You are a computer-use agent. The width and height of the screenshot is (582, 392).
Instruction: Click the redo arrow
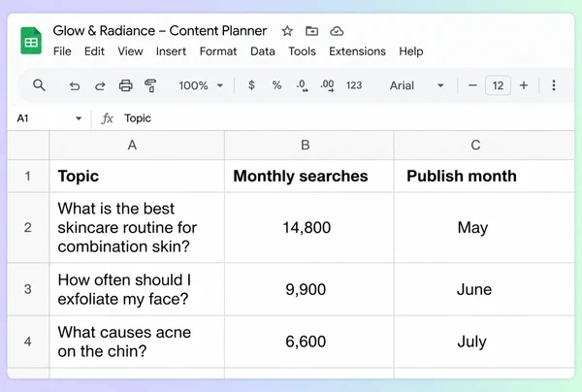(100, 85)
